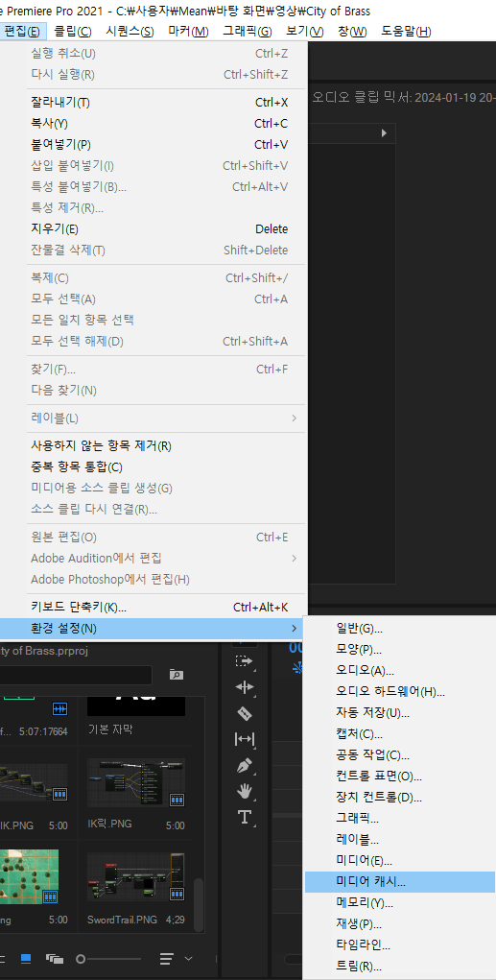Expand the 환경 설정(N) submenu arrow

(294, 628)
